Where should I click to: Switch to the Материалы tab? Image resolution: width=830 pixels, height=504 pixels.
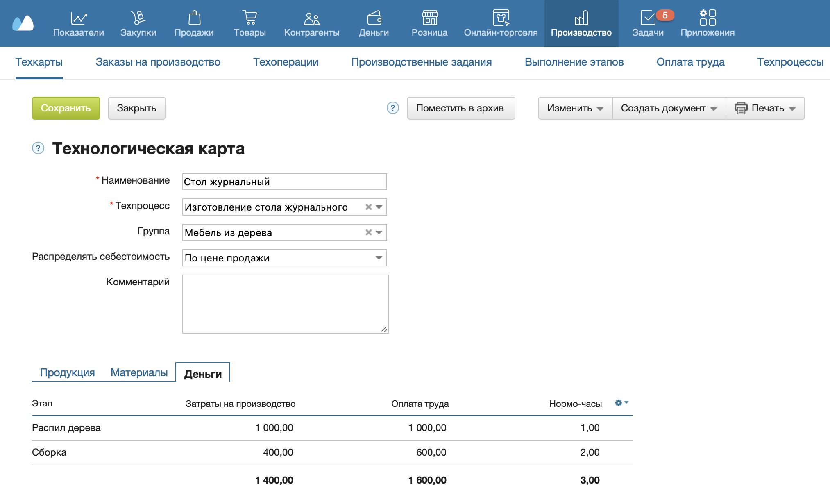tap(139, 372)
